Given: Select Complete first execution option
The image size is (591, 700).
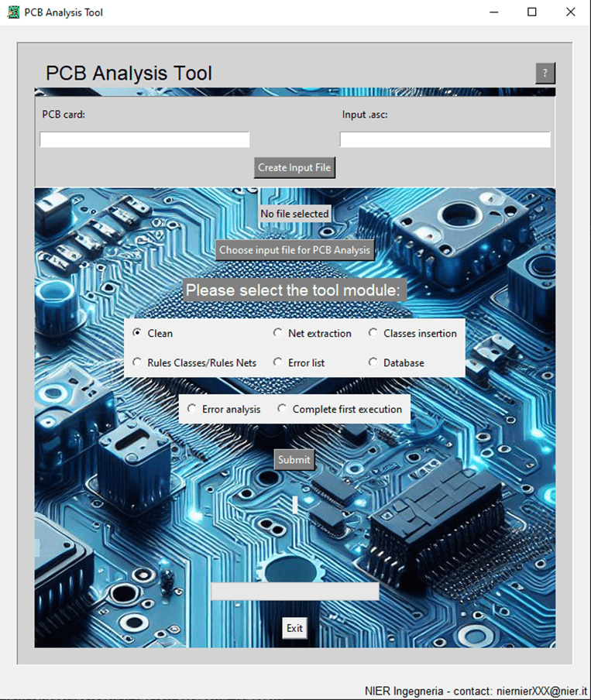Looking at the screenshot, I should pyautogui.click(x=339, y=409).
